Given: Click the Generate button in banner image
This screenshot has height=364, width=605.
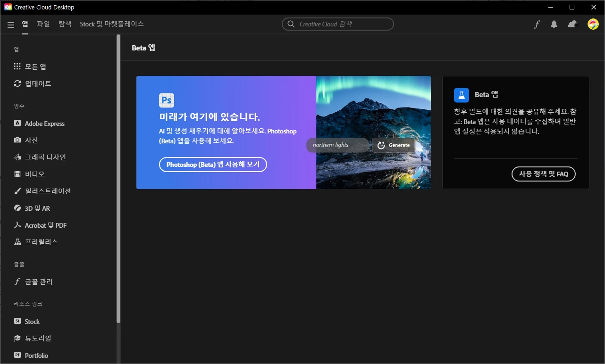Looking at the screenshot, I should click(394, 145).
